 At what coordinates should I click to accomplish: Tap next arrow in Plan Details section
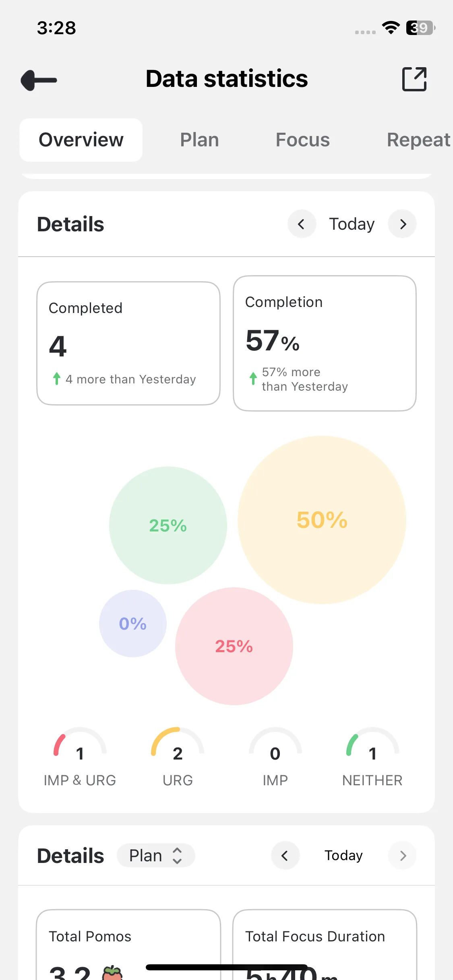[x=402, y=856]
